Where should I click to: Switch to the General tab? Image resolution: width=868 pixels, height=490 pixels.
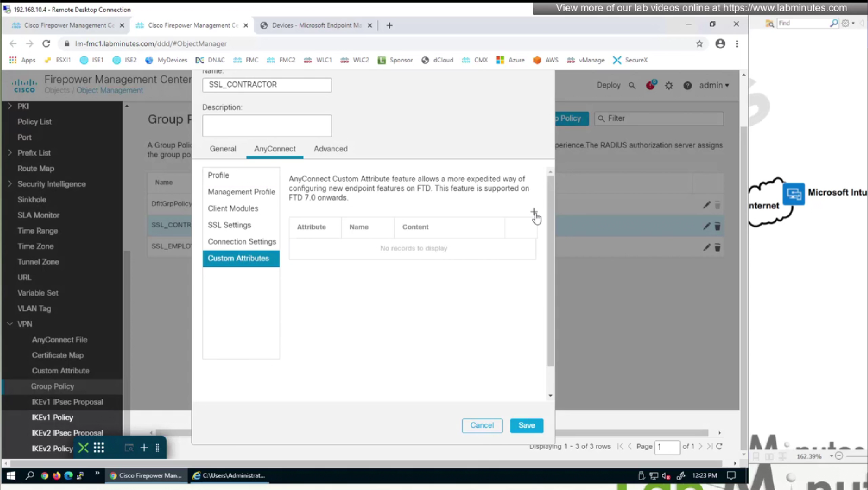point(223,149)
